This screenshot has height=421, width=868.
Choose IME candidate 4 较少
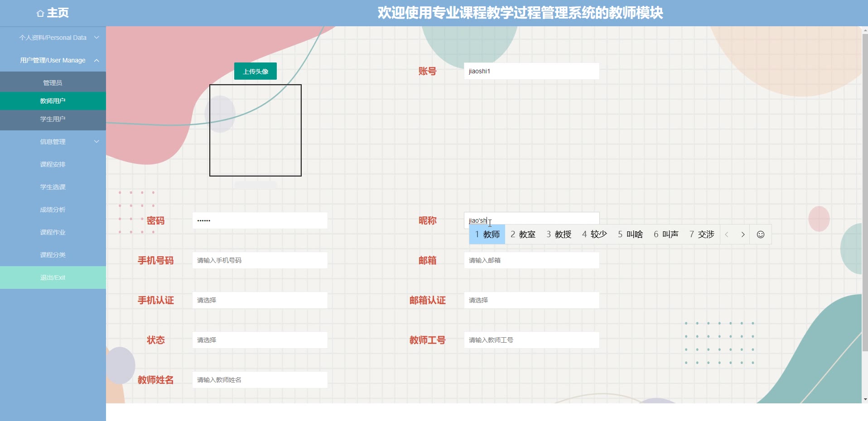pos(594,234)
